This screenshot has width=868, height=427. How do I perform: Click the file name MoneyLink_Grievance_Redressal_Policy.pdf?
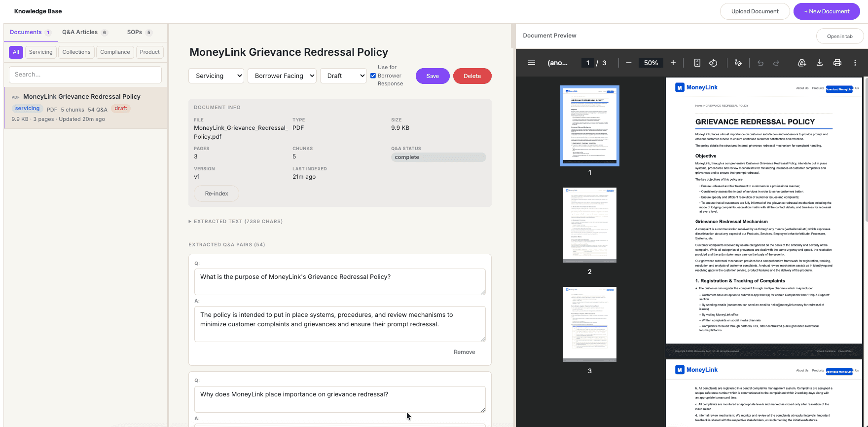tap(241, 132)
